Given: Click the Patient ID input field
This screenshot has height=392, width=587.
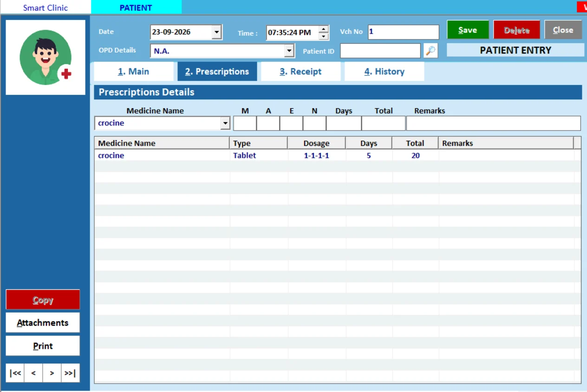Looking at the screenshot, I should 380,51.
